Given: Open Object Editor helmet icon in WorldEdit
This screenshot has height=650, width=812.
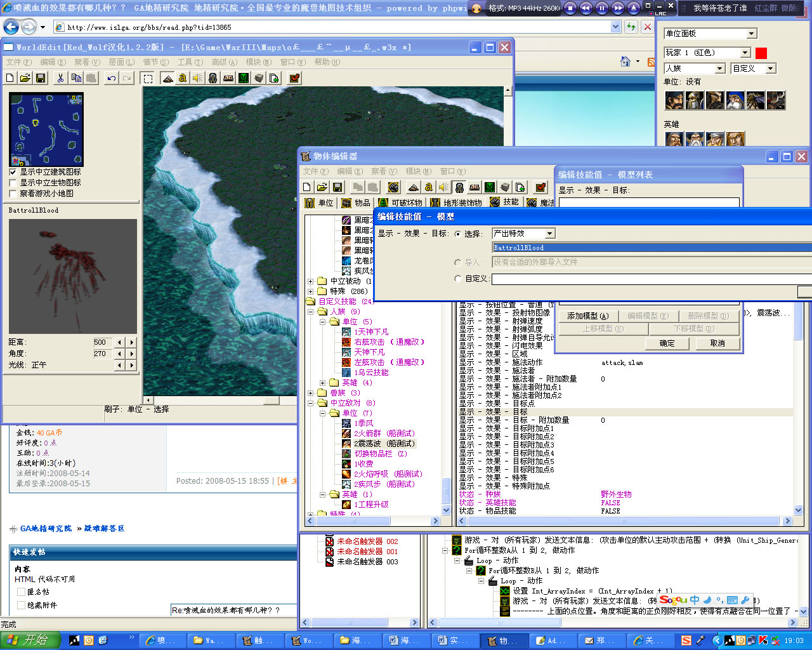Looking at the screenshot, I should [x=213, y=78].
